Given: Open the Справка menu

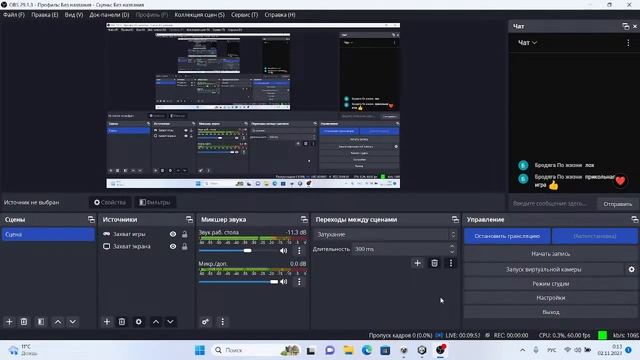Looking at the screenshot, I should click(x=280, y=15).
